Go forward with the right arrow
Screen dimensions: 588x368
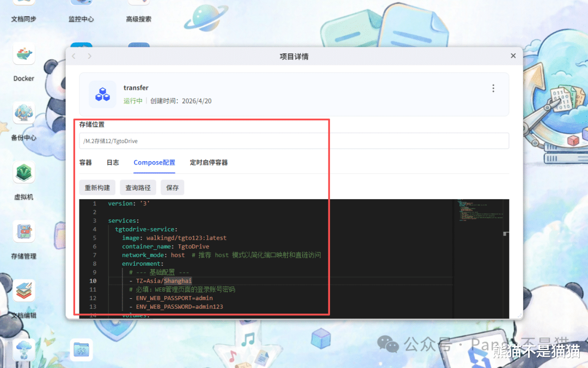coord(90,56)
